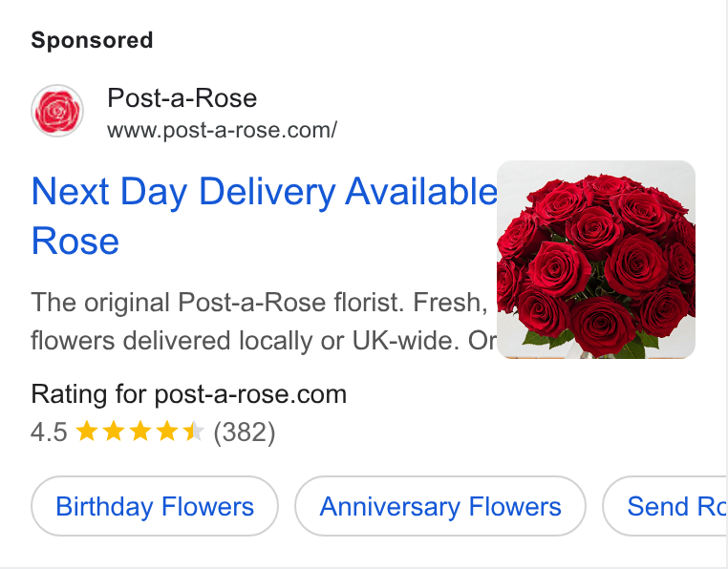Click the Post-a-Rose red rose logo icon
728x569 pixels.
pyautogui.click(x=57, y=111)
